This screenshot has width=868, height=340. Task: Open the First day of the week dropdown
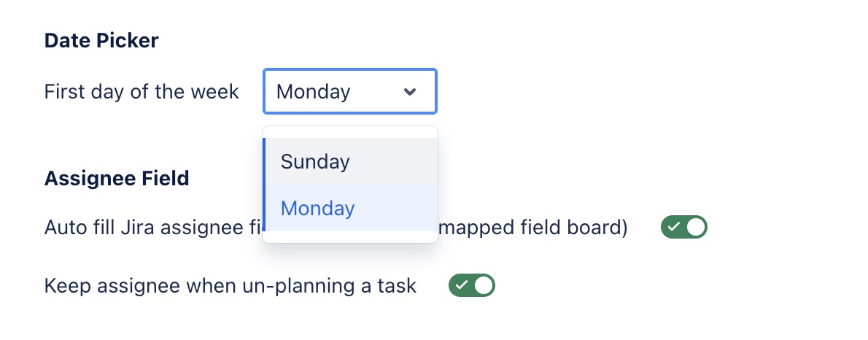350,92
